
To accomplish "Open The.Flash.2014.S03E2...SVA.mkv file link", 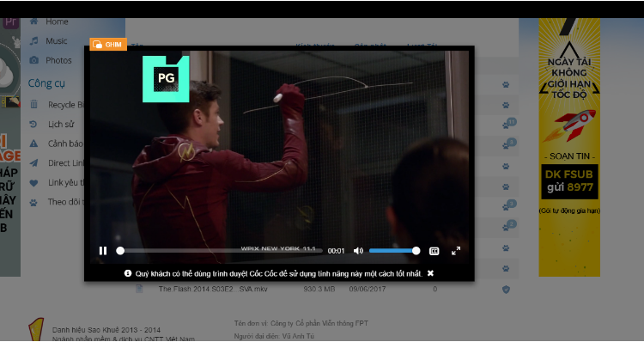I will 213,289.
